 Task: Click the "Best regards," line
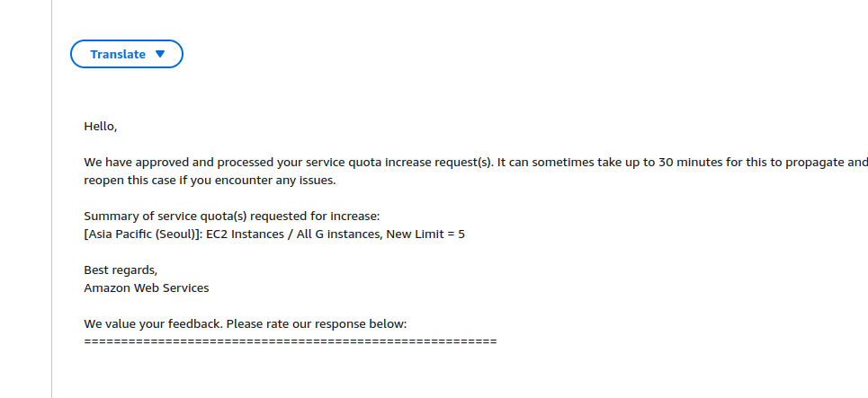[121, 270]
